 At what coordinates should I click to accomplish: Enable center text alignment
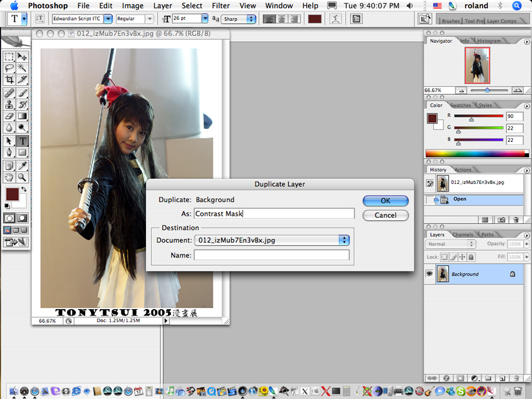click(281, 19)
